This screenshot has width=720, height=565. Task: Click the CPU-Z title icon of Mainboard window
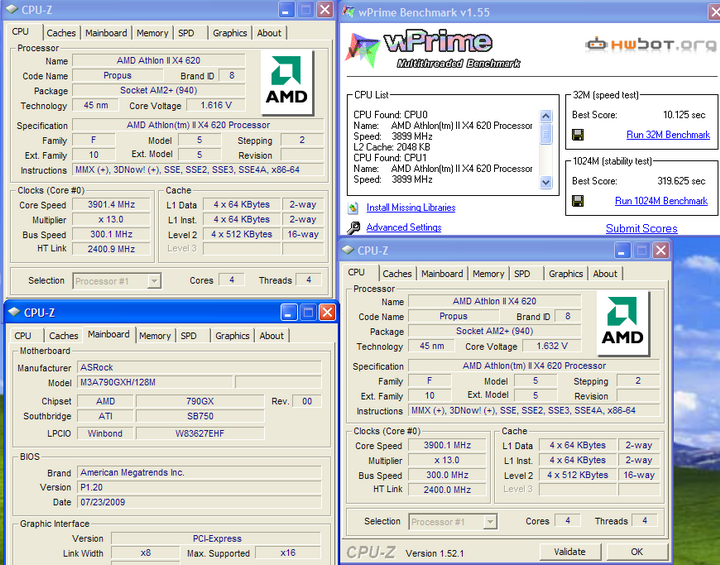coord(14,312)
